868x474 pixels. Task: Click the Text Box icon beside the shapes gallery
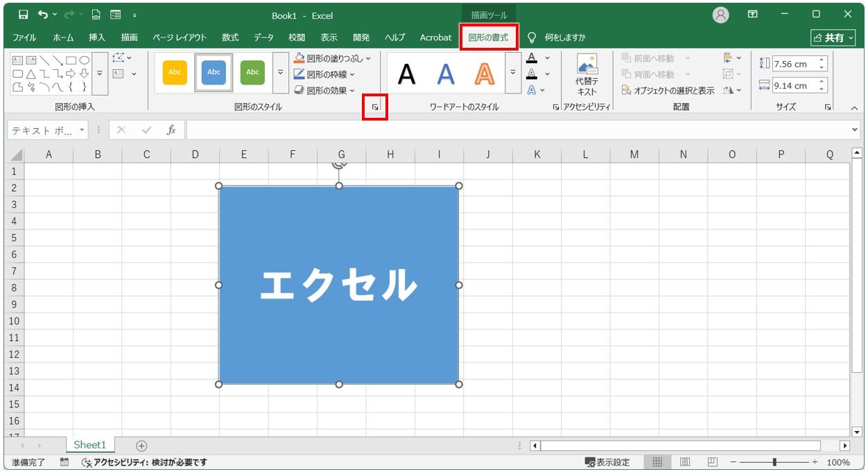click(119, 73)
